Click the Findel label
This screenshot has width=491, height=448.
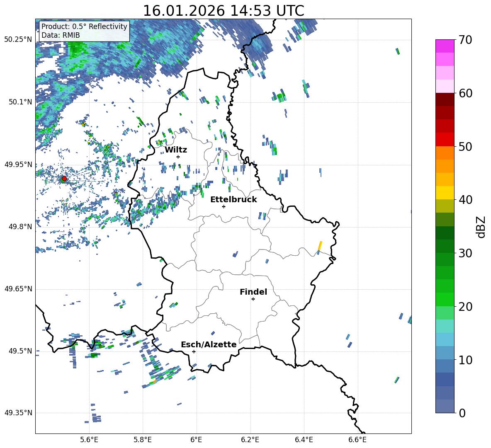point(253,292)
